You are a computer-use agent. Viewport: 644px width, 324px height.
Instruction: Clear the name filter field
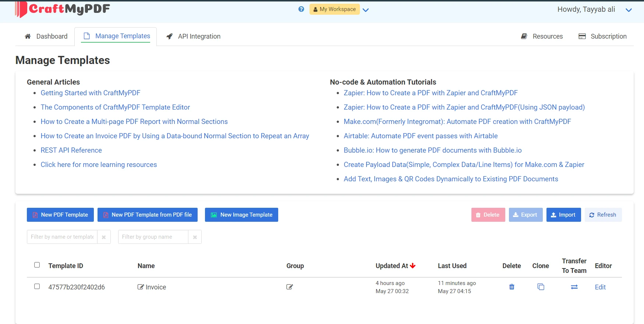[x=104, y=237]
